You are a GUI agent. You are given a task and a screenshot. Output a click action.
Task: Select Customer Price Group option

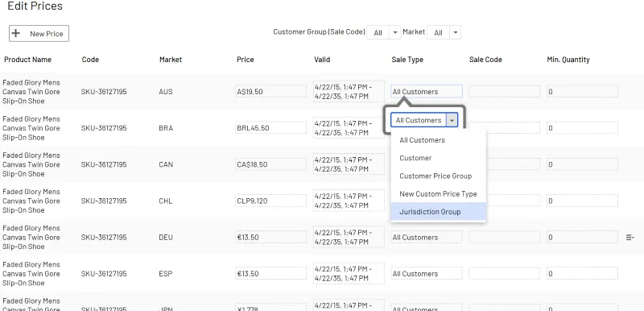[438, 176]
